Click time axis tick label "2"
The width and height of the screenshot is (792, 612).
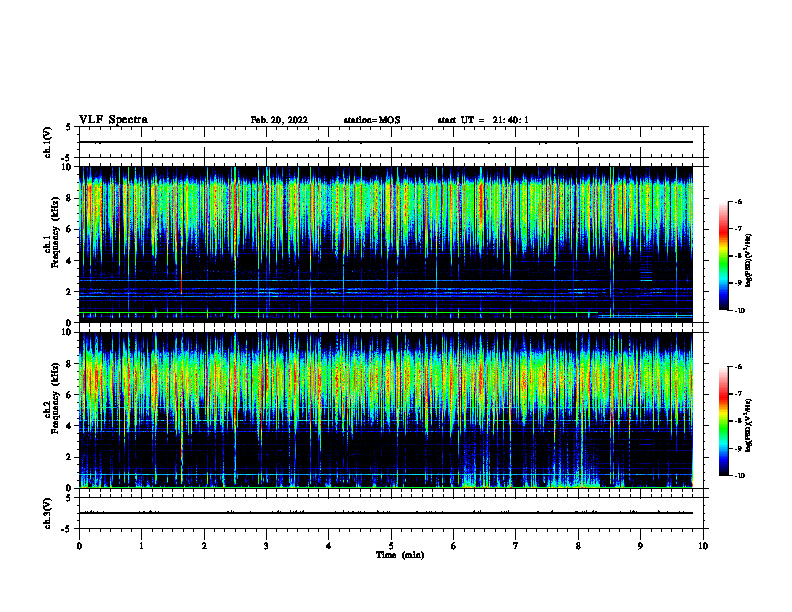pyautogui.click(x=204, y=546)
